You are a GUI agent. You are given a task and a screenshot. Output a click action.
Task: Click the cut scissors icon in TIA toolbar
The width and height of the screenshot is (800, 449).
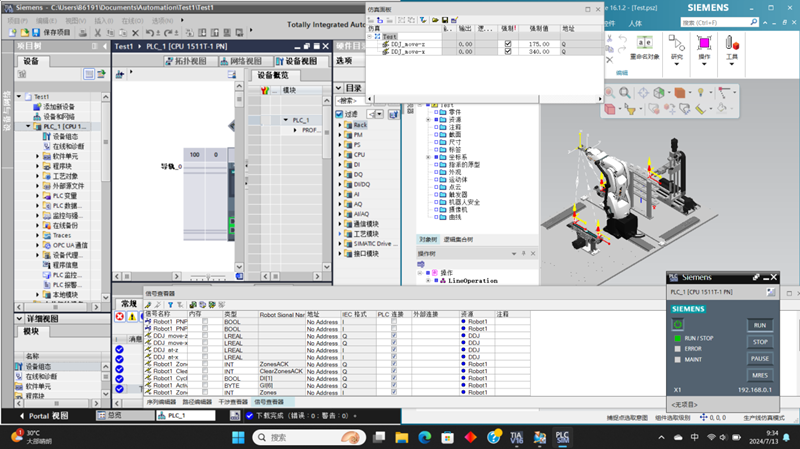[x=97, y=33]
